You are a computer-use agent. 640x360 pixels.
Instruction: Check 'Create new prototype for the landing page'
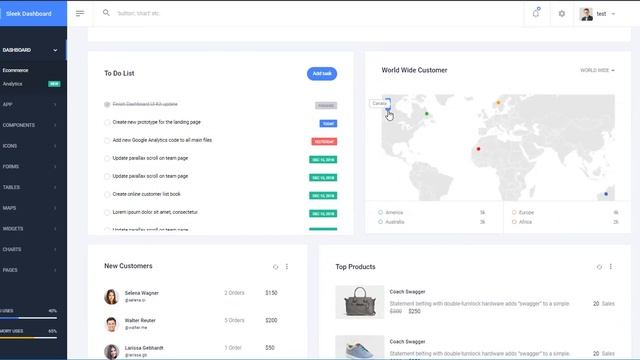click(107, 122)
